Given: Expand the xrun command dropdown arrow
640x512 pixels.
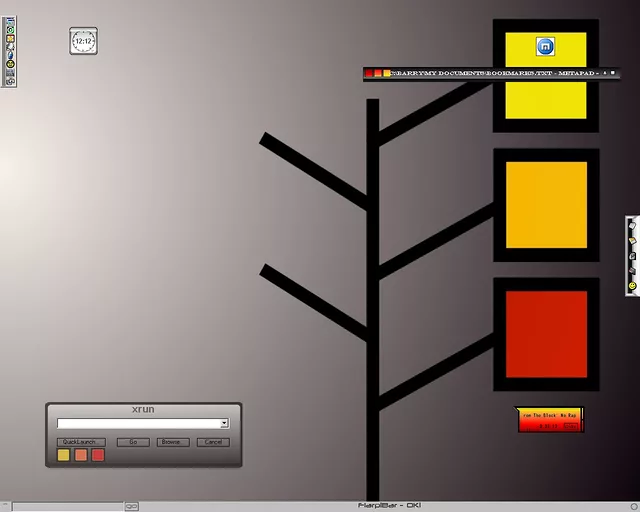Looking at the screenshot, I should click(224, 423).
